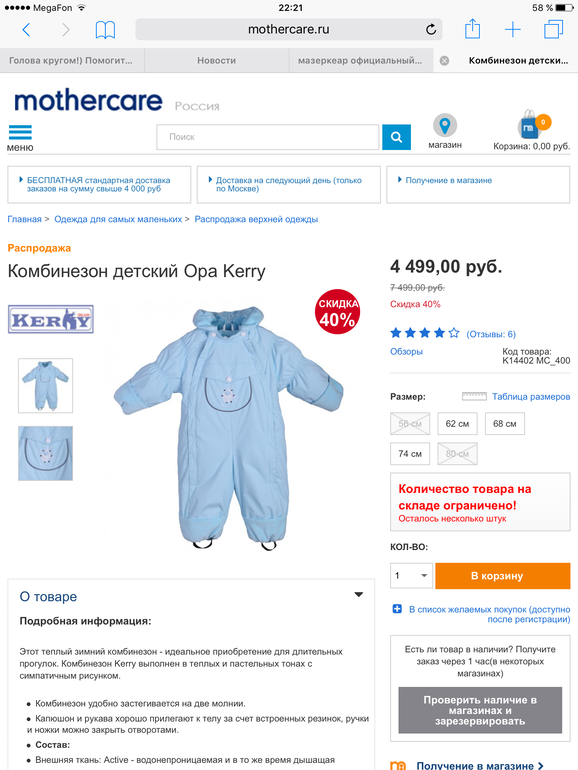Add item with В корзину button
The width and height of the screenshot is (578, 770).
click(503, 576)
